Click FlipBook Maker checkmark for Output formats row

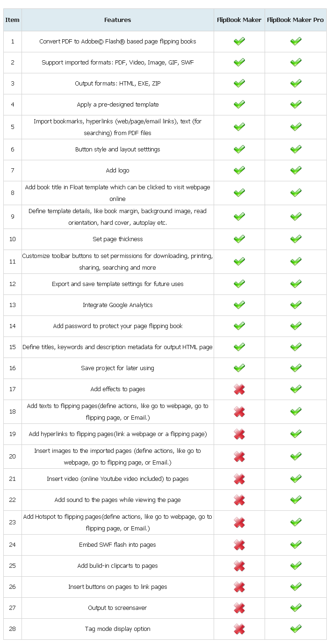click(239, 83)
